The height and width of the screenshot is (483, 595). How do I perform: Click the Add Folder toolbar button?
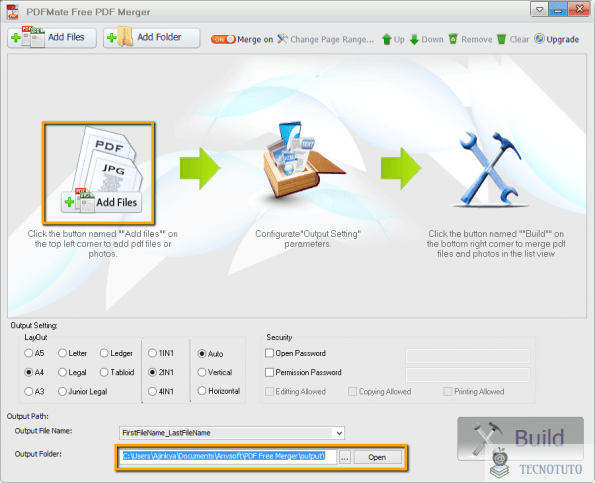click(151, 38)
